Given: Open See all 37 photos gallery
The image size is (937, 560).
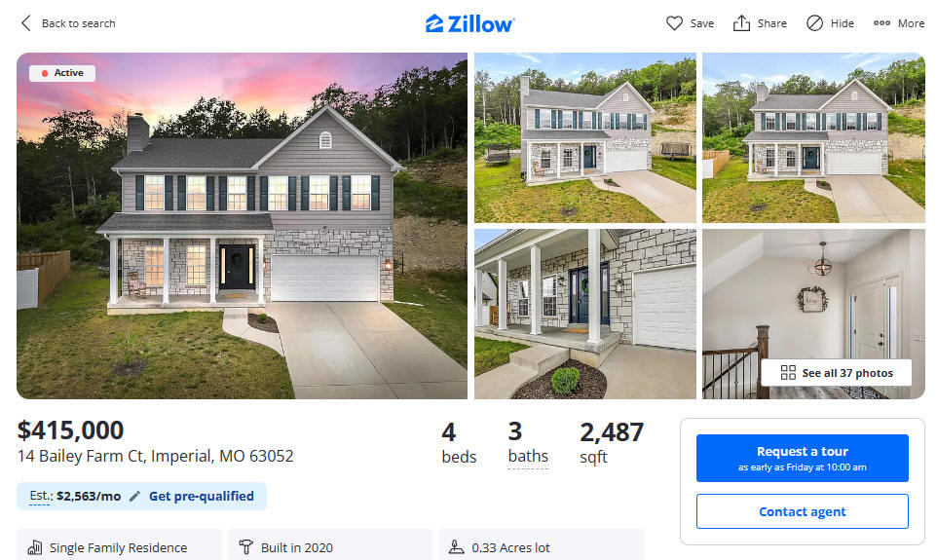Looking at the screenshot, I should coord(836,373).
